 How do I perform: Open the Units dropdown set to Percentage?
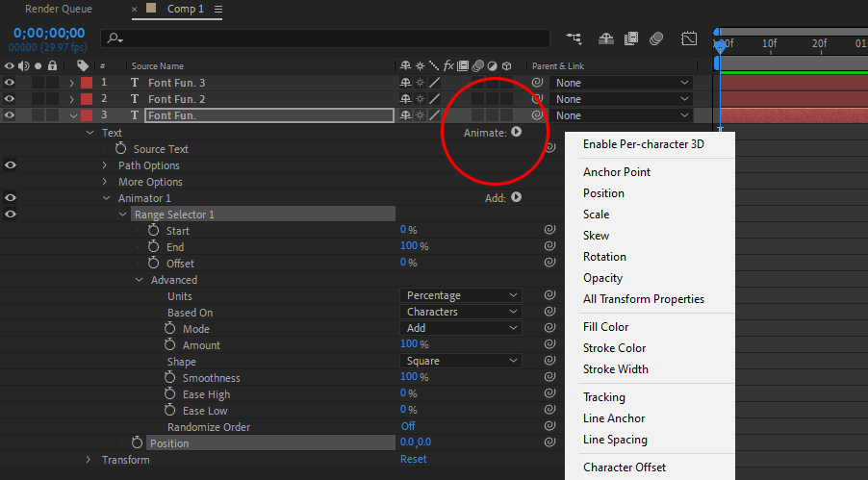(x=461, y=295)
